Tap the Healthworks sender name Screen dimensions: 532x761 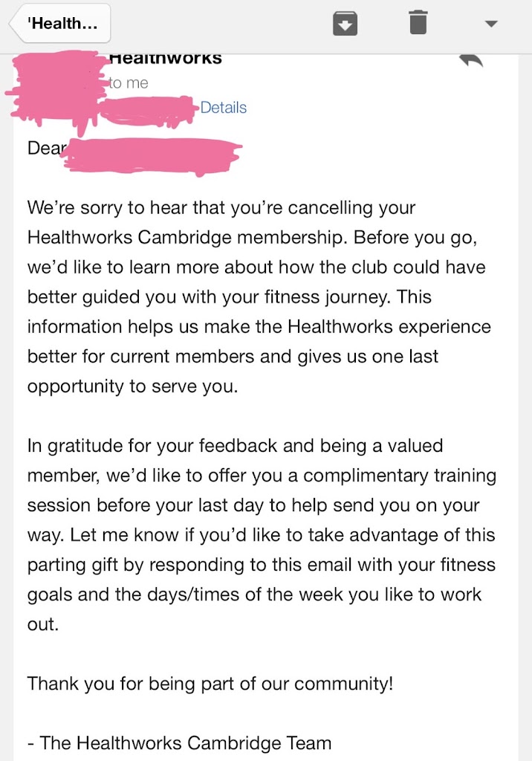[x=165, y=59]
